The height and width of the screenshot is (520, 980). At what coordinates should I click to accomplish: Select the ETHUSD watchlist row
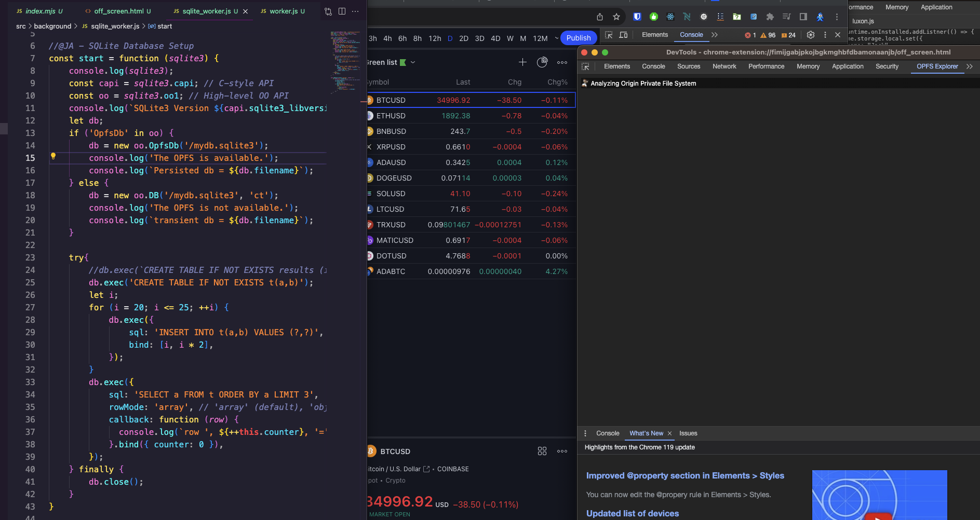pos(471,116)
